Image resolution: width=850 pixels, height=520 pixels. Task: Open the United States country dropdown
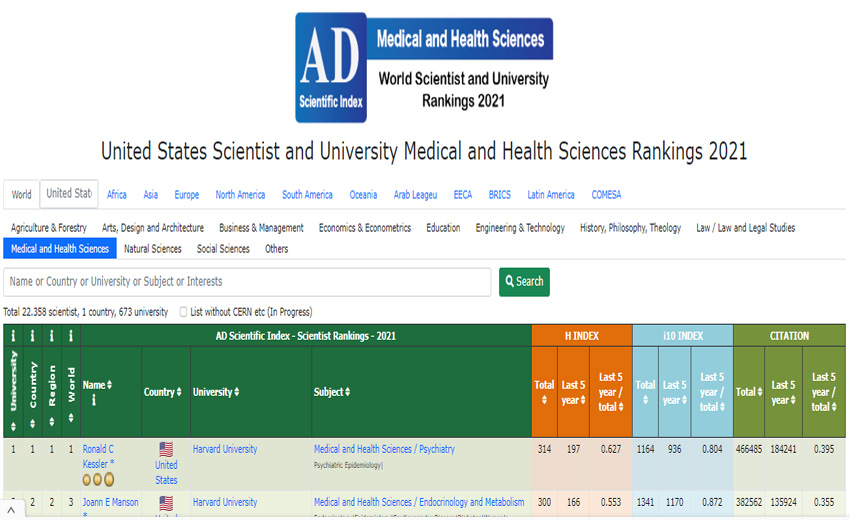69,194
